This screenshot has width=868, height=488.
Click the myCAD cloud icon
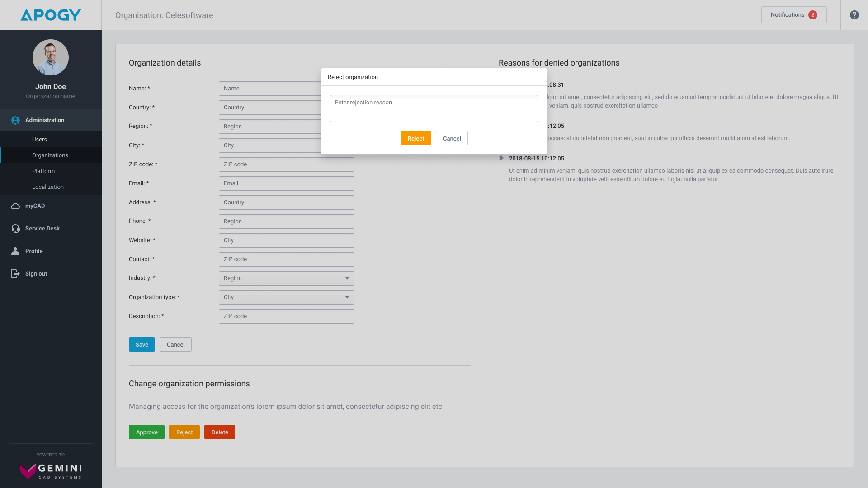click(15, 206)
